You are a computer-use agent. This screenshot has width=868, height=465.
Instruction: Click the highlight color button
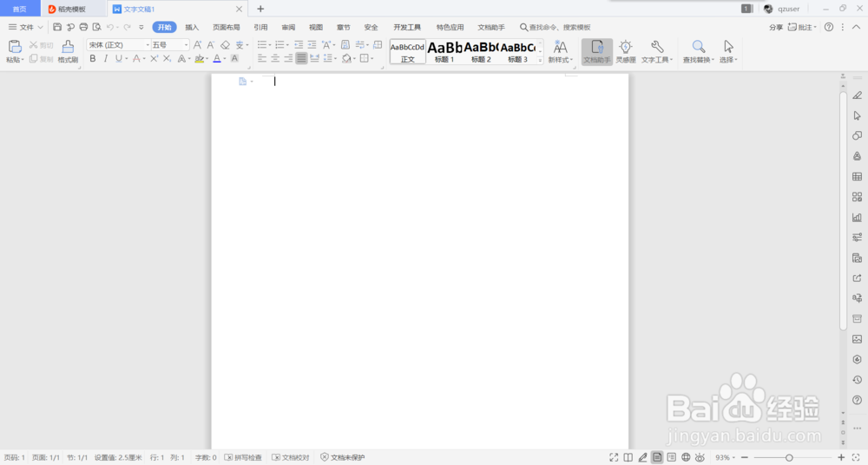200,58
